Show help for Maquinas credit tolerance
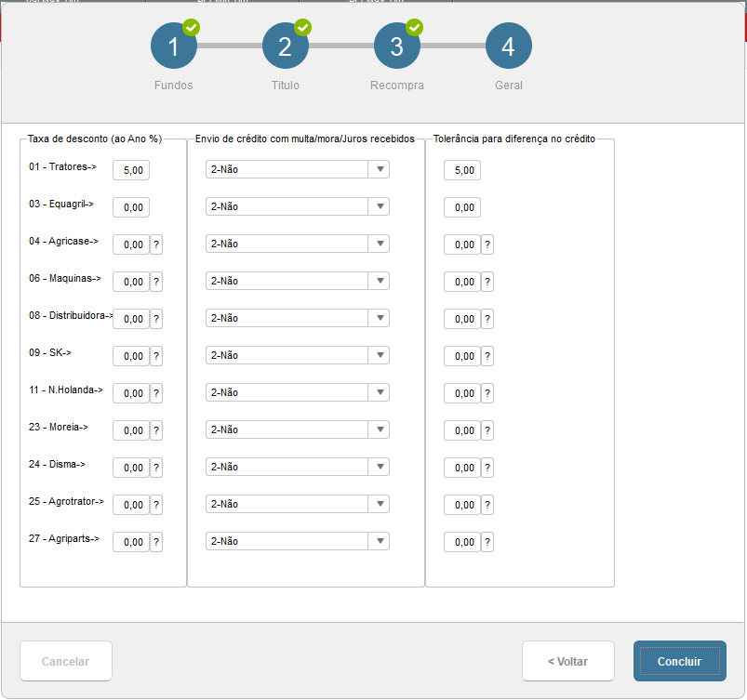The height and width of the screenshot is (700, 747). tap(487, 282)
